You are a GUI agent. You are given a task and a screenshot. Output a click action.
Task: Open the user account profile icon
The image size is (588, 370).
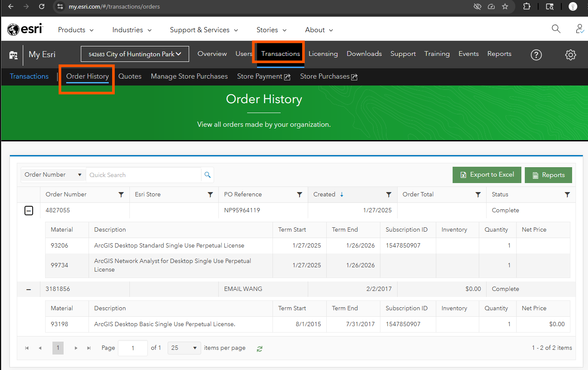(x=579, y=29)
